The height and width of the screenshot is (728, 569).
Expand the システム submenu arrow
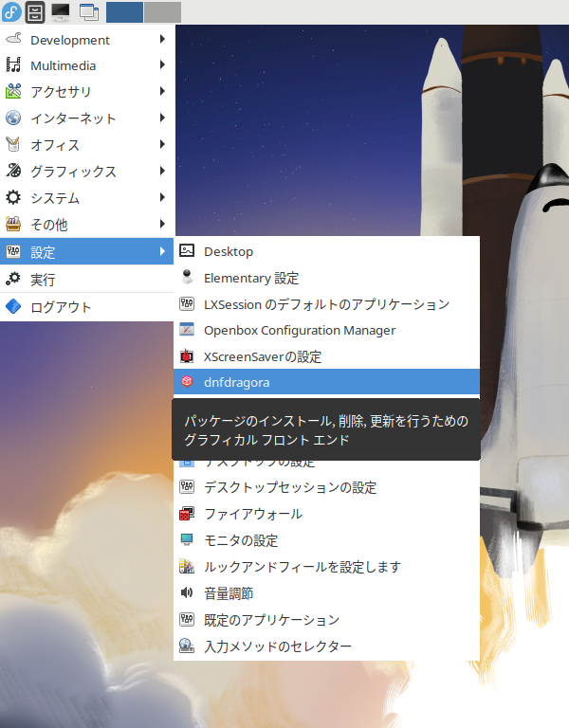162,197
